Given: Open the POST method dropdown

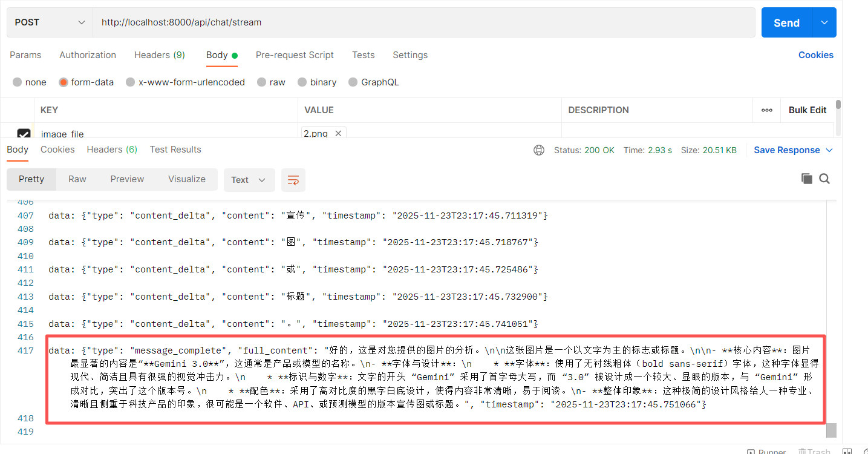Looking at the screenshot, I should pos(50,22).
